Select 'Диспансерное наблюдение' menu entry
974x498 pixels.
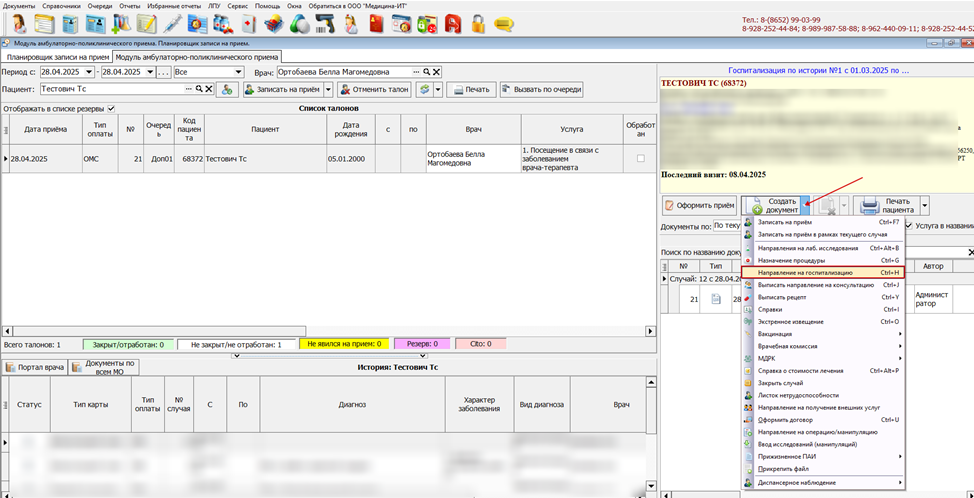point(823,482)
